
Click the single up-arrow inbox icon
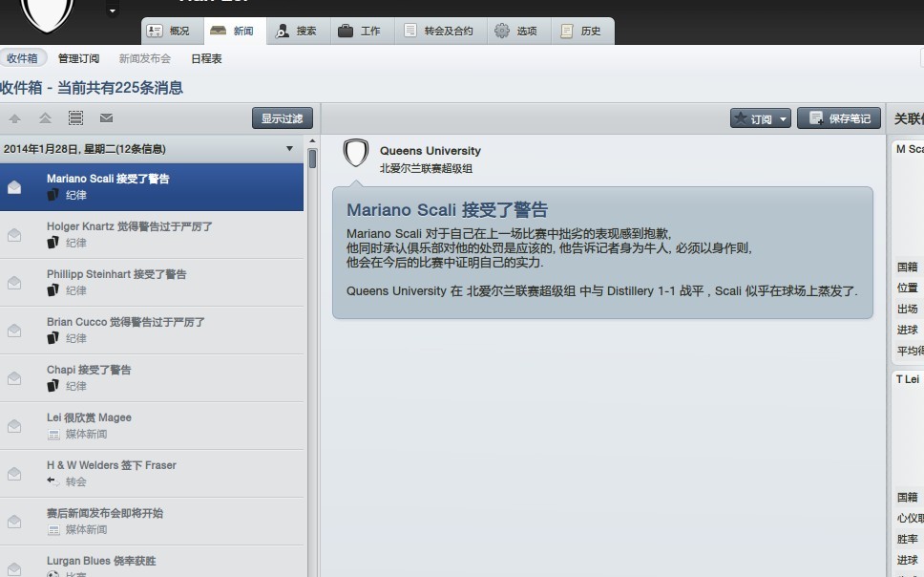[x=14, y=118]
